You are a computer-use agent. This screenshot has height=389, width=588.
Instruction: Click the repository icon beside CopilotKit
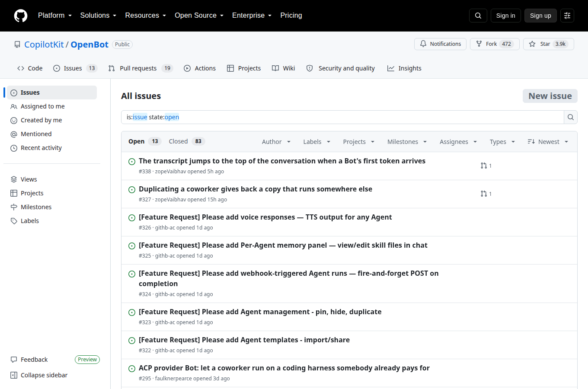(17, 45)
